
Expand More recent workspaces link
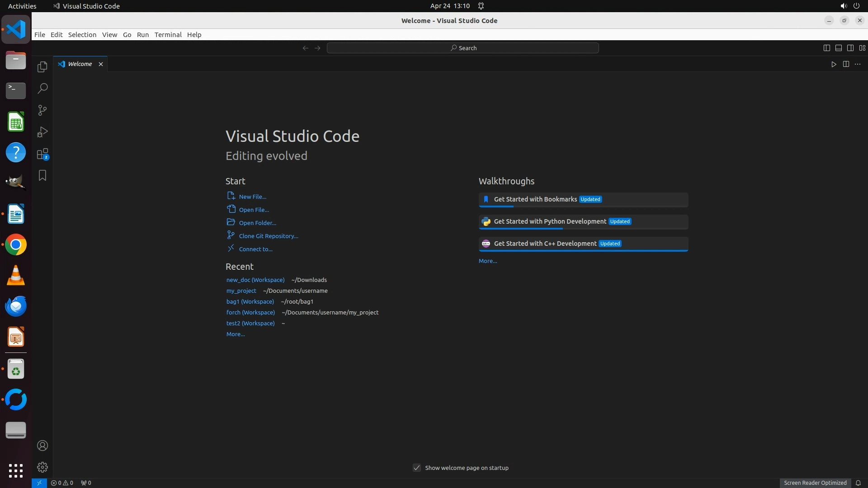tap(235, 334)
